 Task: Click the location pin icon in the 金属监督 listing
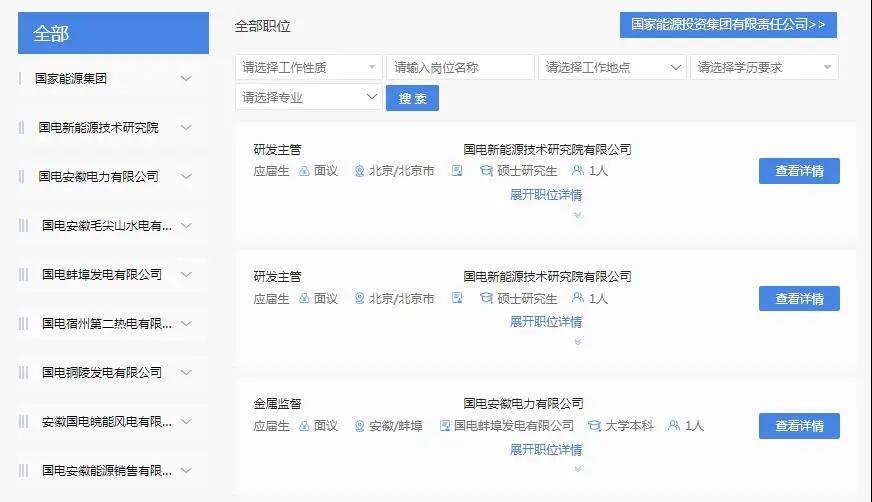click(x=360, y=426)
